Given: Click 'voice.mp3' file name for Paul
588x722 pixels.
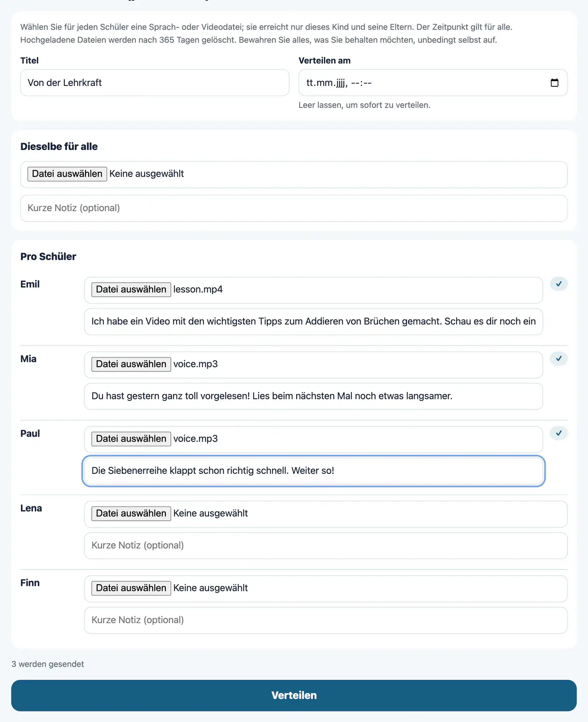Looking at the screenshot, I should (195, 439).
